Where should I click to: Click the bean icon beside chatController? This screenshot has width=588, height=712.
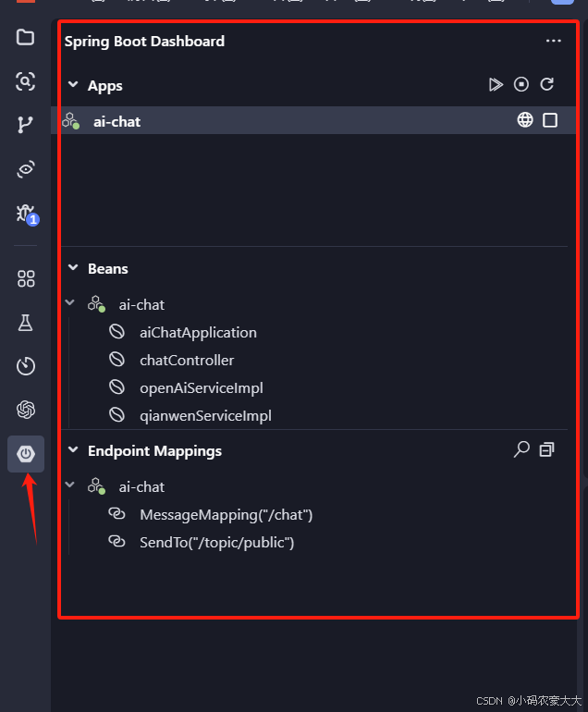(x=116, y=360)
